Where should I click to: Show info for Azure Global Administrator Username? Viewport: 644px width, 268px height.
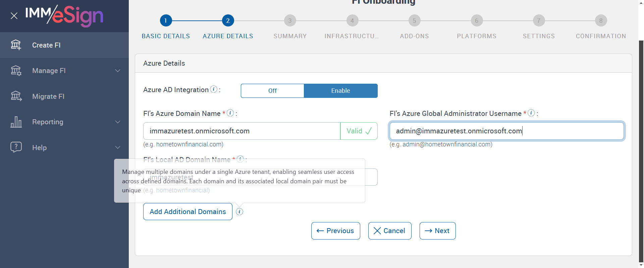click(x=531, y=113)
